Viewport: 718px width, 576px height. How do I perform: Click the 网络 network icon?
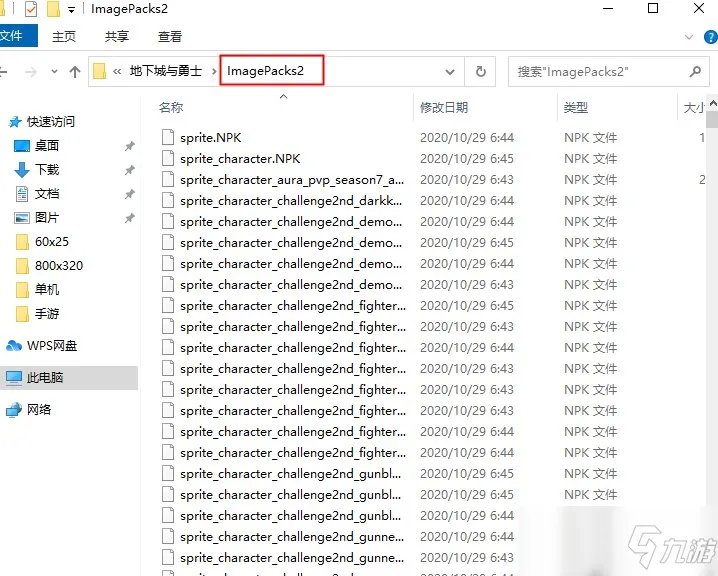coord(14,409)
